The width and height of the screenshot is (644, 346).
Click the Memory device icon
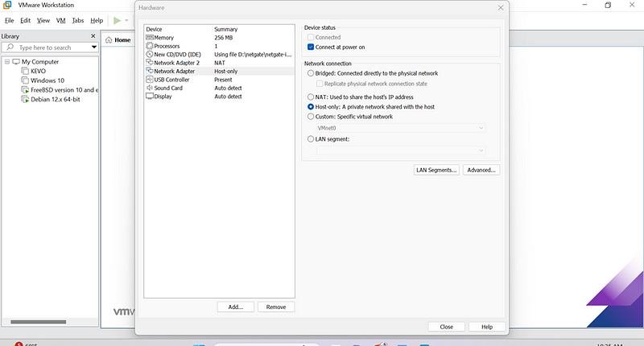[150, 37]
